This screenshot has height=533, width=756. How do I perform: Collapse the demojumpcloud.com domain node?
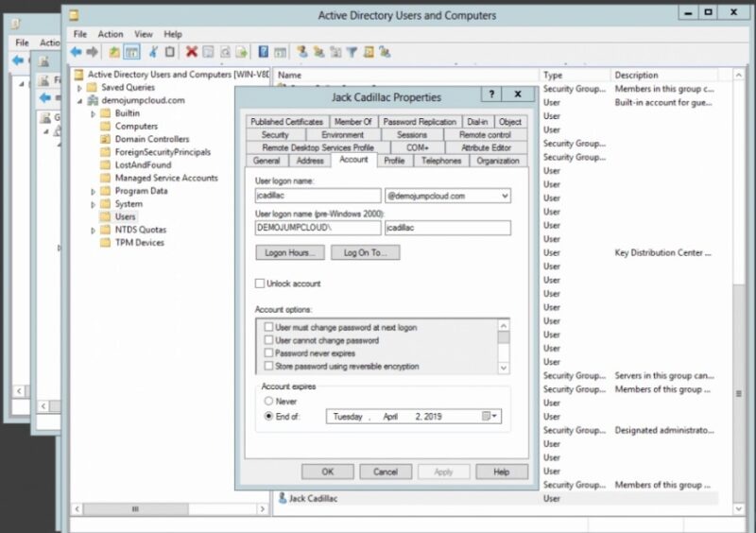point(79,100)
